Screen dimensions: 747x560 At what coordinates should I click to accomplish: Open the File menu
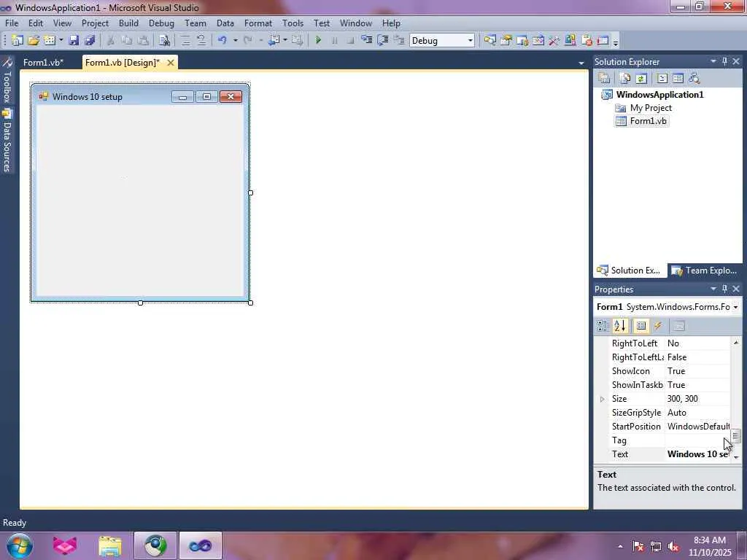12,23
